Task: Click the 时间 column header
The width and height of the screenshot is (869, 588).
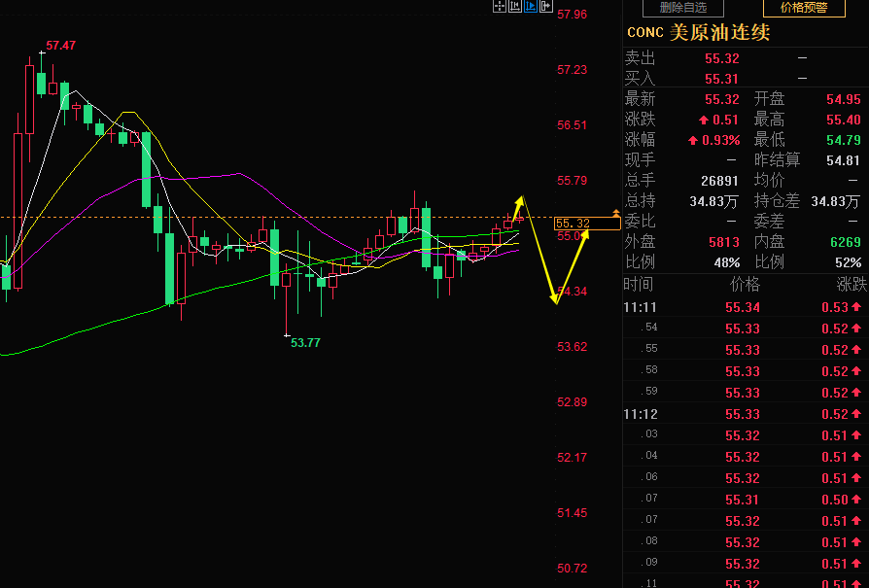Action: point(639,285)
